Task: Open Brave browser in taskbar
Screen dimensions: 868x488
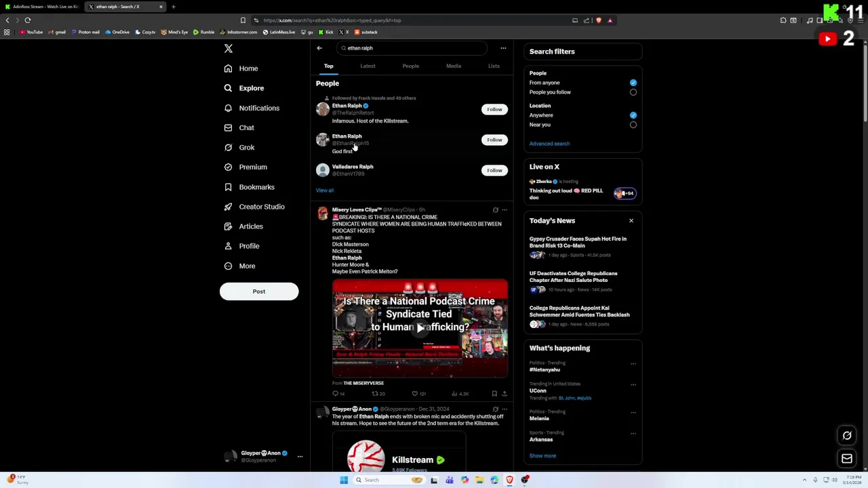Action: [x=509, y=480]
